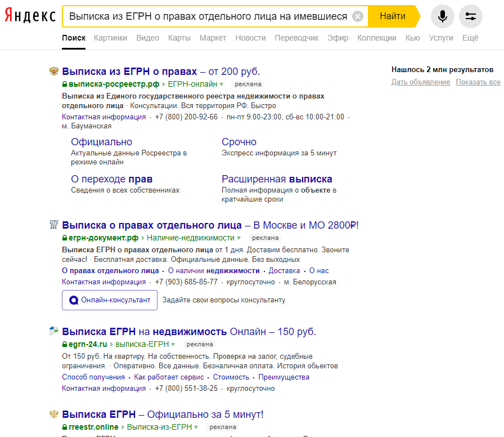This screenshot has height=437, width=504.
Task: Open the Ещё menu
Action: (x=470, y=38)
